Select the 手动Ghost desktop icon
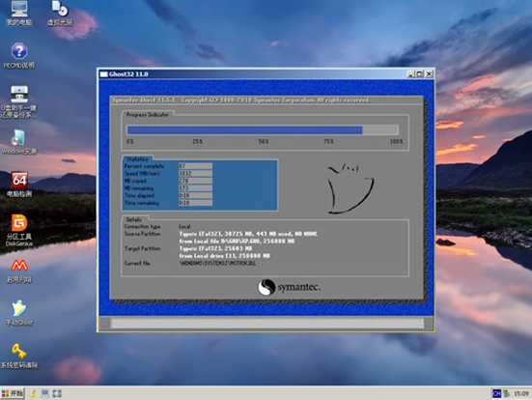Screen dimensions: 532x400 tap(19, 313)
